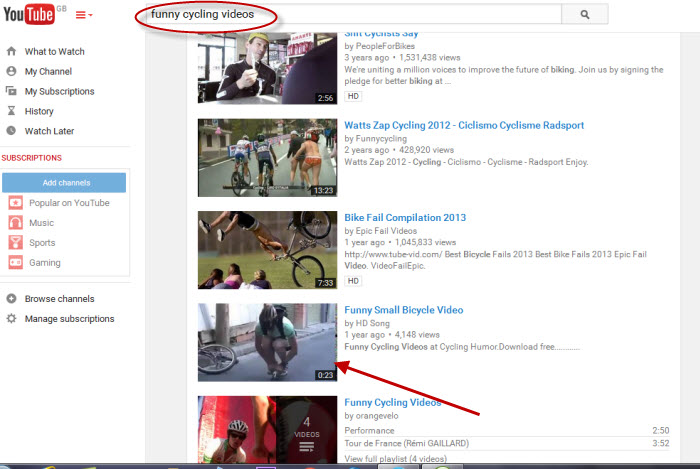The image size is (700, 469).
Task: Click the SUBSCRIPTIONS heading link
Action: [32, 158]
